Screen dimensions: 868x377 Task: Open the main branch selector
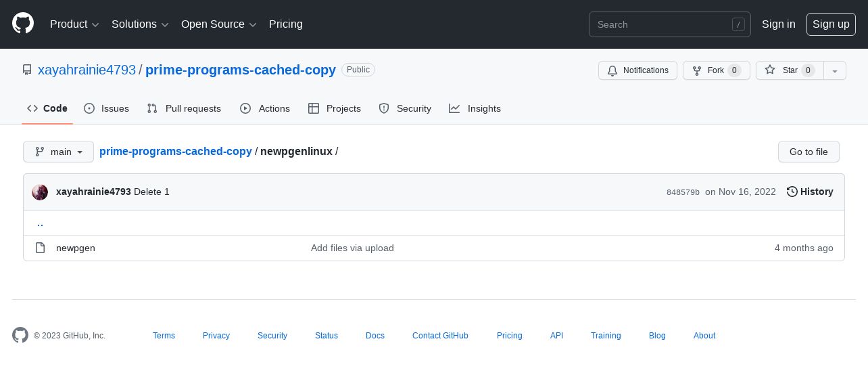click(x=58, y=152)
